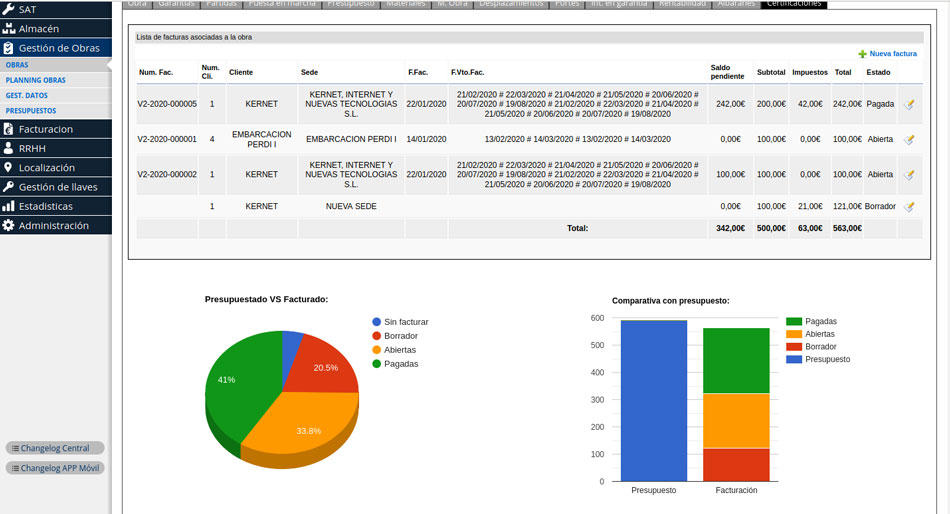950x514 pixels.
Task: Open the SAT wrench menu item
Action: [x=56, y=9]
